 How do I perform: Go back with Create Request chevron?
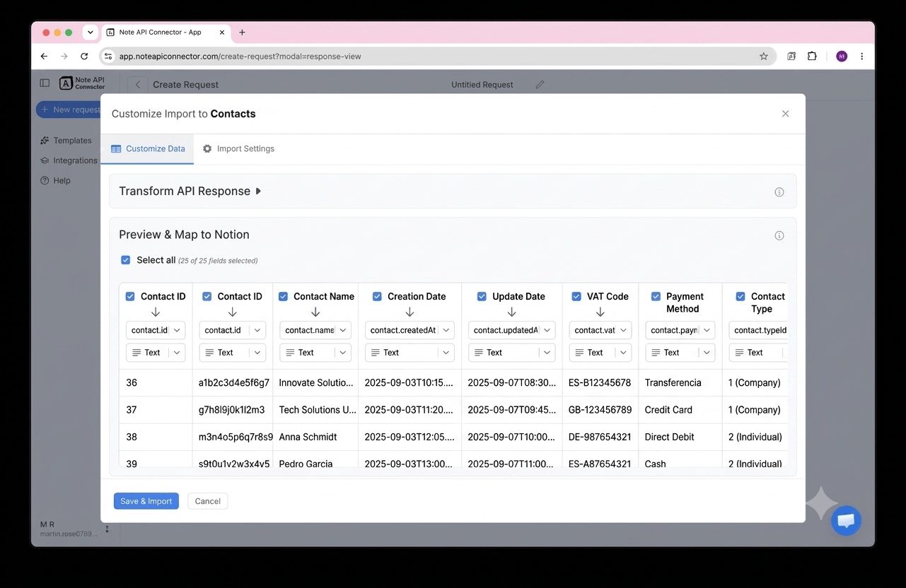[x=138, y=84]
